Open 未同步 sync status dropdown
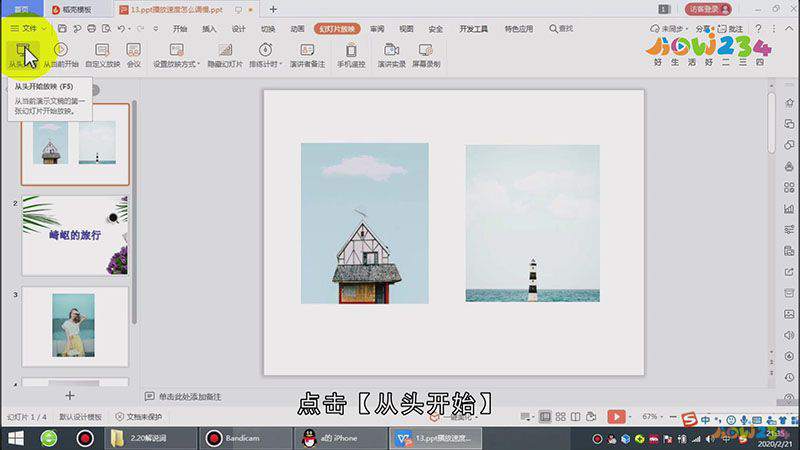 click(669, 29)
